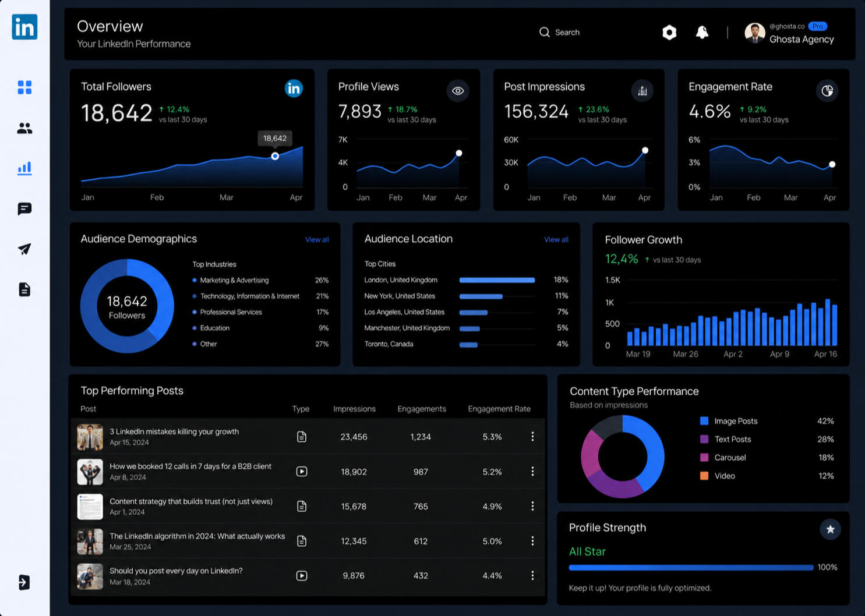The width and height of the screenshot is (865, 616).
Task: Open the Ghosta Agency account menu
Action: coord(789,33)
